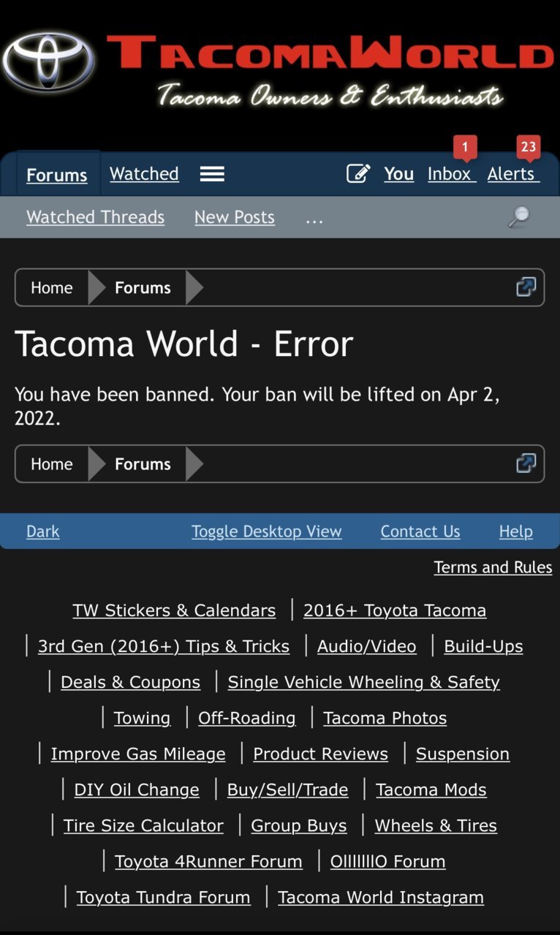Open the Audio/Video link
The width and height of the screenshot is (560, 935).
367,646
